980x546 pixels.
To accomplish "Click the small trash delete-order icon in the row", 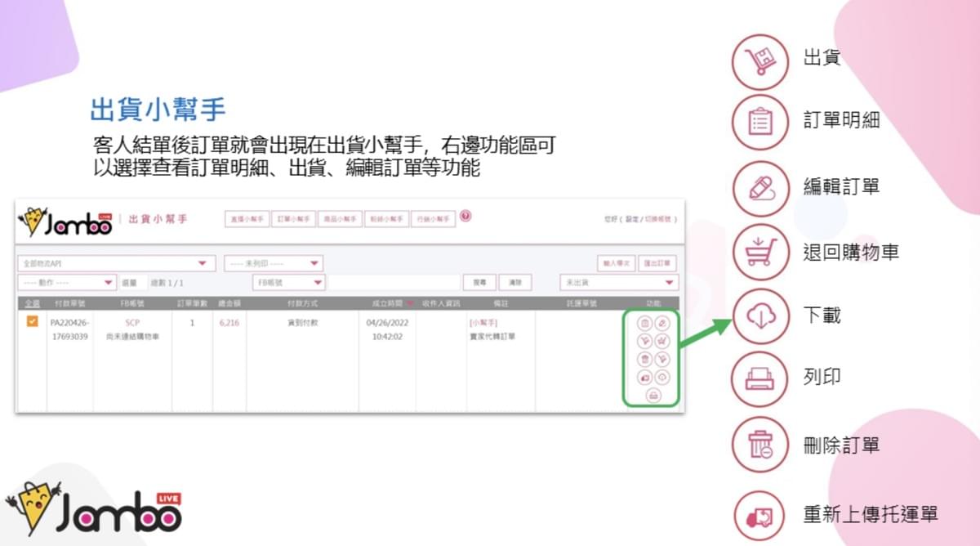I will [644, 359].
